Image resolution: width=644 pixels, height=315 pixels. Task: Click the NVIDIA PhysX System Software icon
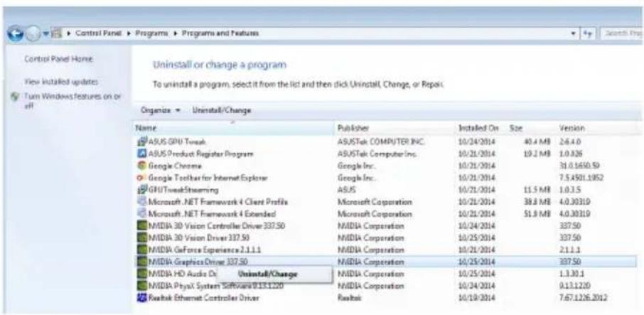(141, 286)
